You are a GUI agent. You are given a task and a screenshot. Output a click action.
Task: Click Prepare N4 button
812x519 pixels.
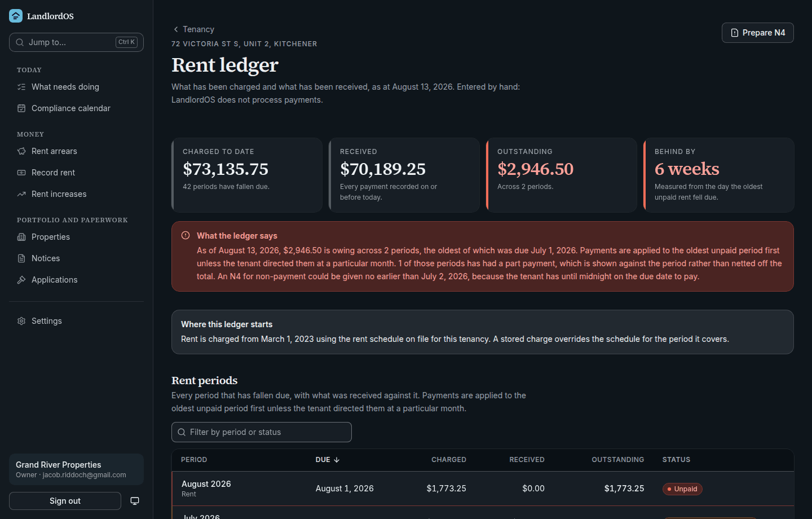(757, 33)
